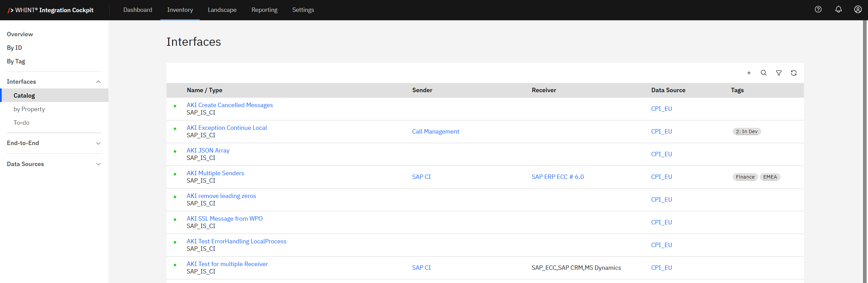Click the add interface plus icon

[749, 73]
